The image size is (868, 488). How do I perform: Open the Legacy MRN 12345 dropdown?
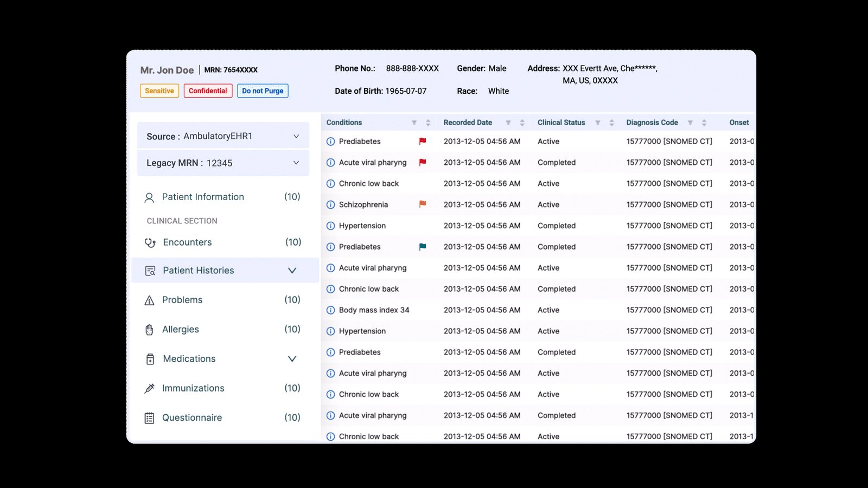[x=223, y=163]
